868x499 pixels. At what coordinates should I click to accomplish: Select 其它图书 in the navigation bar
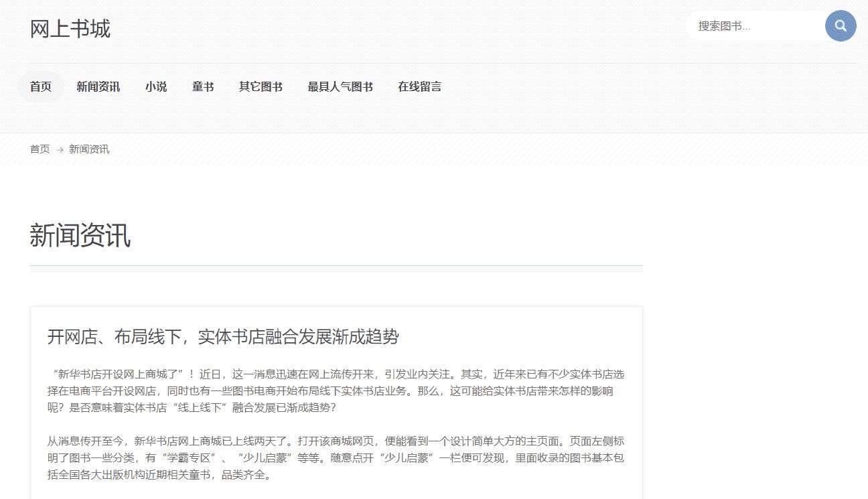click(x=261, y=86)
